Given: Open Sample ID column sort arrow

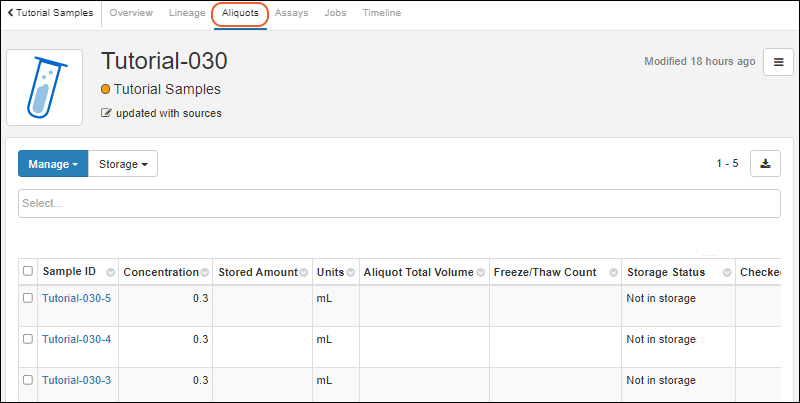Looking at the screenshot, I should pyautogui.click(x=110, y=273).
